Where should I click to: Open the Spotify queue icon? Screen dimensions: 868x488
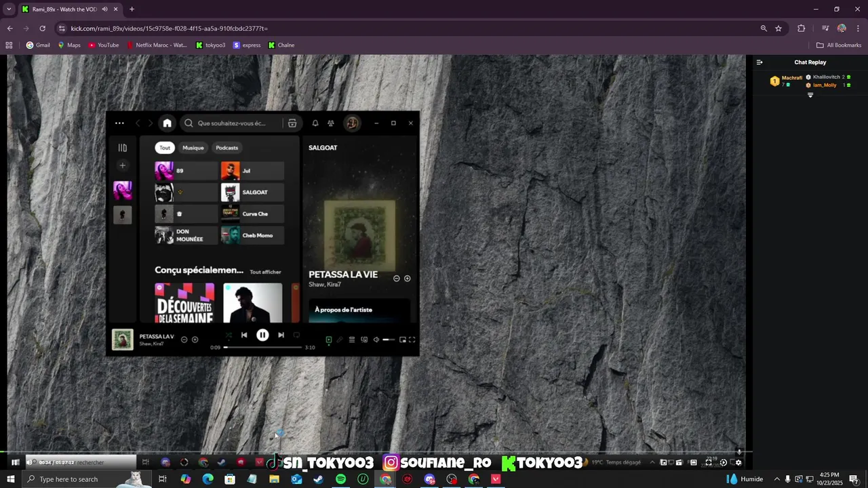coord(352,340)
